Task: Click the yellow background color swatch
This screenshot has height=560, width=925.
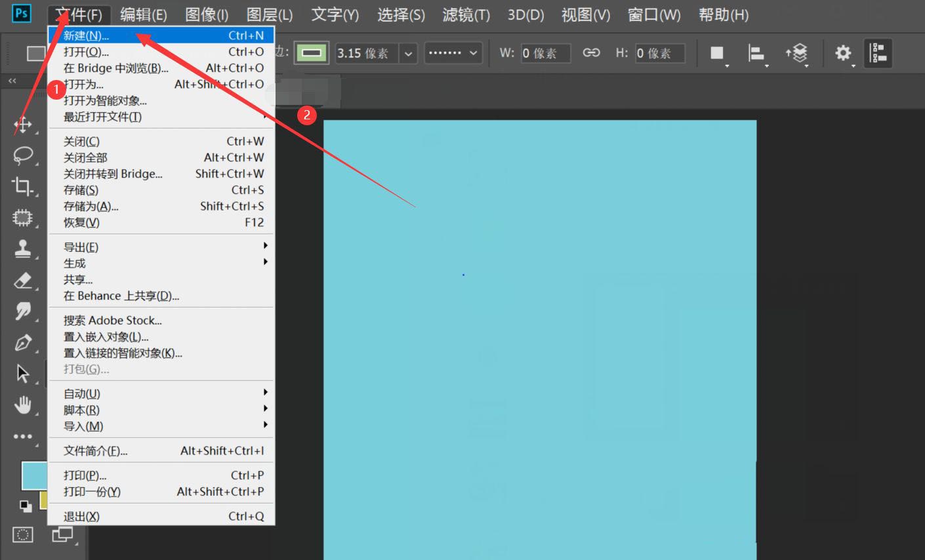Action: click(x=44, y=500)
